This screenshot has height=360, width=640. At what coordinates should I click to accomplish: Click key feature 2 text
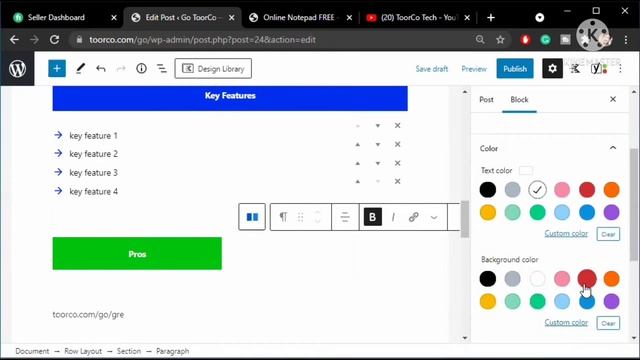(93, 154)
